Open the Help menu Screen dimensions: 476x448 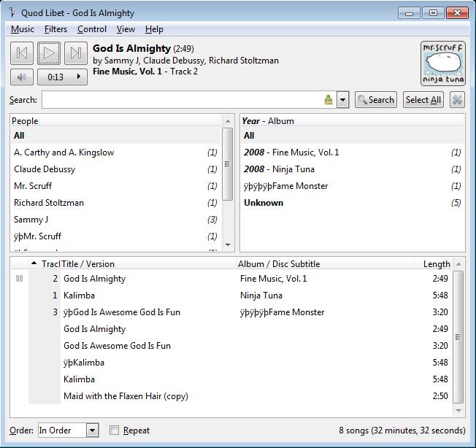tap(154, 29)
